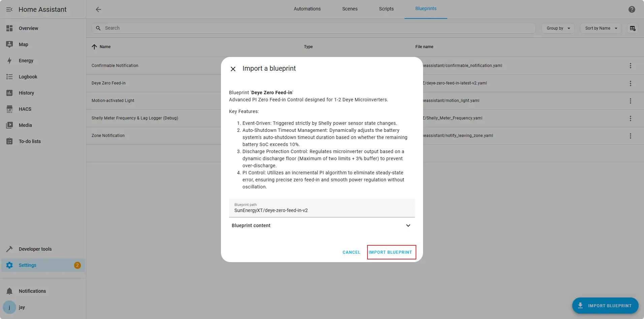Click the Logbook list icon
This screenshot has width=644, height=319.
pos(9,77)
